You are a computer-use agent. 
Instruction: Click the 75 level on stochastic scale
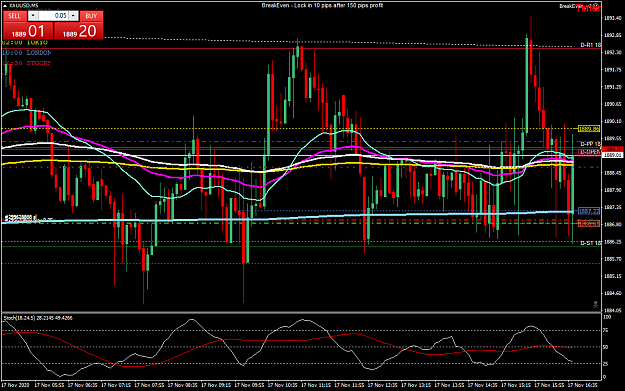click(x=605, y=330)
